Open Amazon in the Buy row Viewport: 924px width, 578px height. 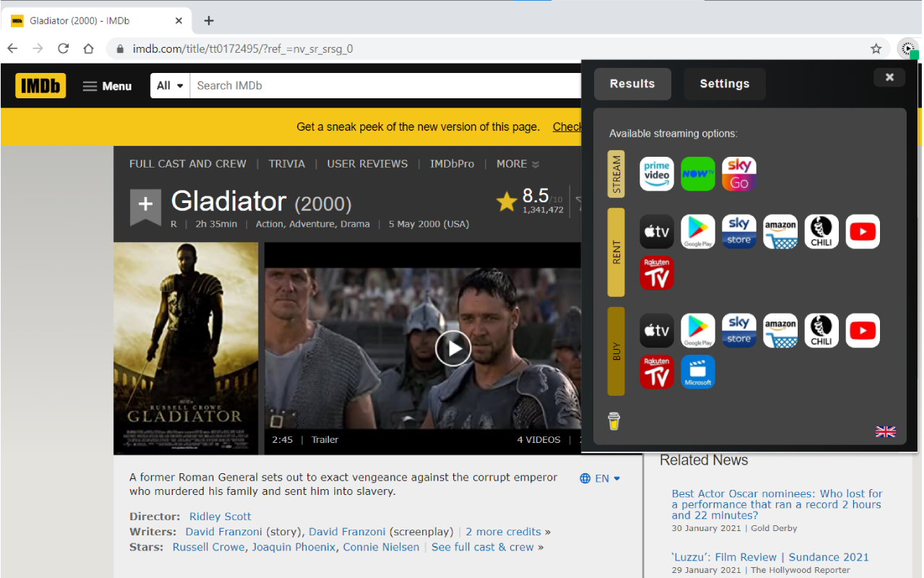point(780,331)
